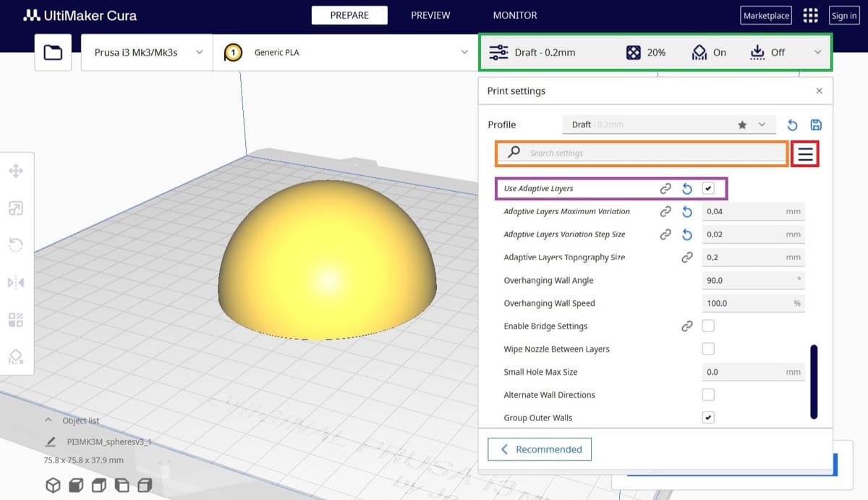Open the Marketplace
The width and height of the screenshot is (868, 500).
coord(766,16)
